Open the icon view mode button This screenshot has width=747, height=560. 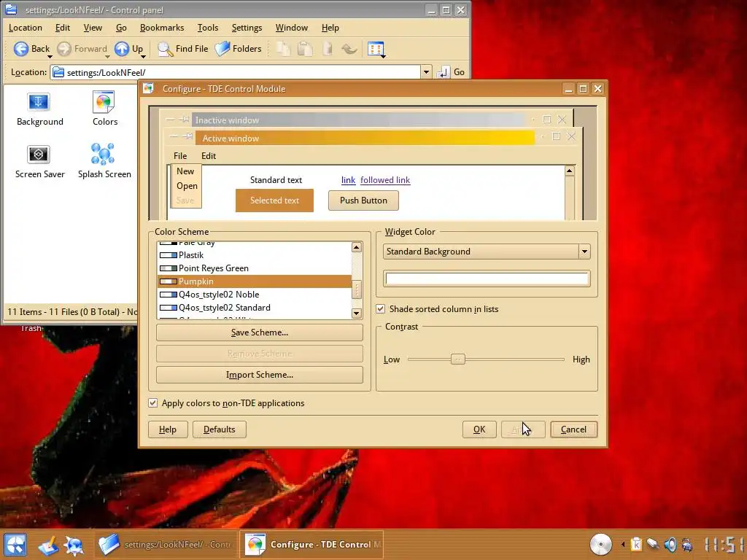click(376, 49)
